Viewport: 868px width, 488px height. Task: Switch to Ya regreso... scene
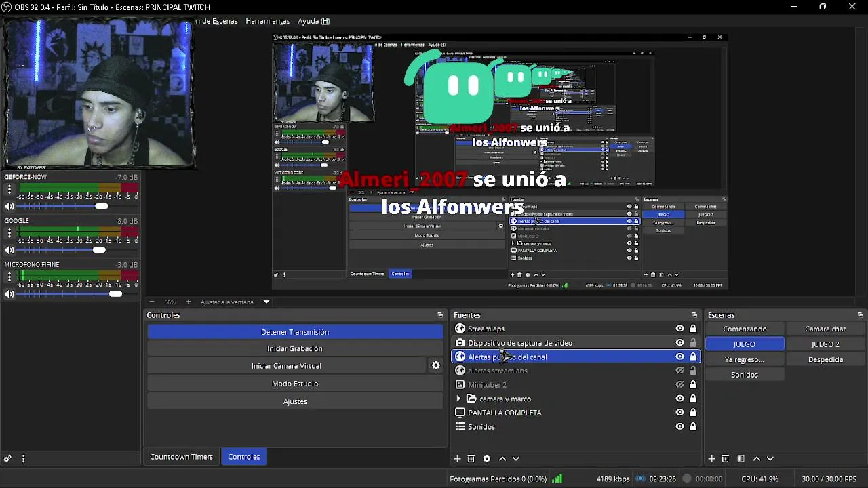pyautogui.click(x=745, y=359)
